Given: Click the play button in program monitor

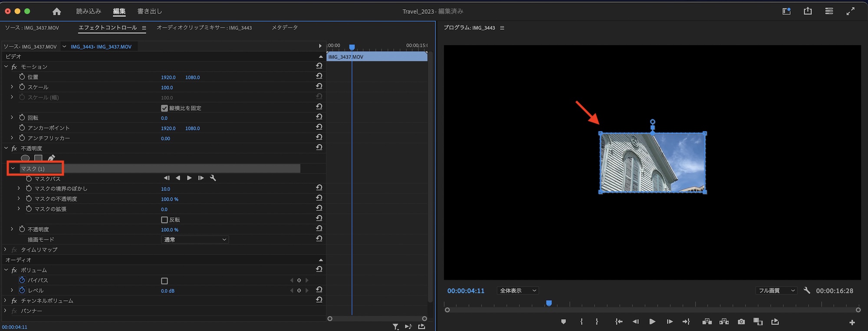Looking at the screenshot, I should pyautogui.click(x=652, y=322).
